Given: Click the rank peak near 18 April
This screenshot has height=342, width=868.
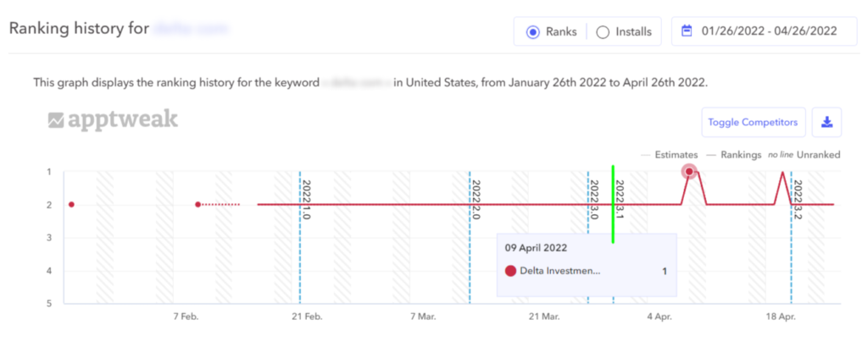Looking at the screenshot, I should 782,173.
